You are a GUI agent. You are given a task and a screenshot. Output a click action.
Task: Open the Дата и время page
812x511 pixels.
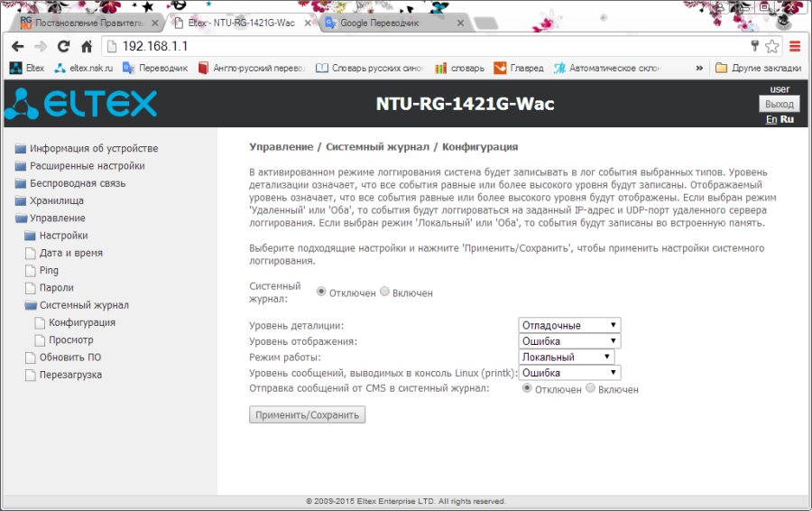pyautogui.click(x=64, y=253)
